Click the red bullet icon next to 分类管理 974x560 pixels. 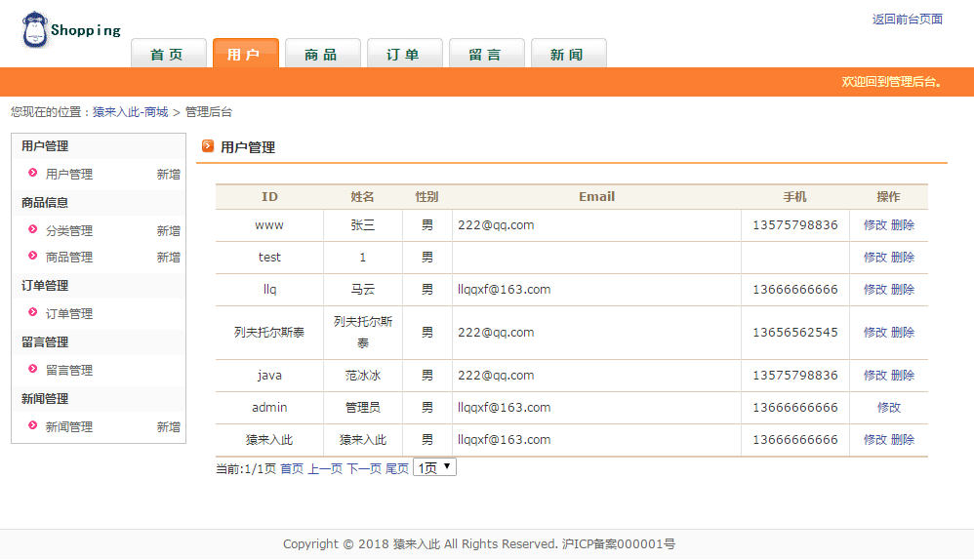[x=33, y=229]
